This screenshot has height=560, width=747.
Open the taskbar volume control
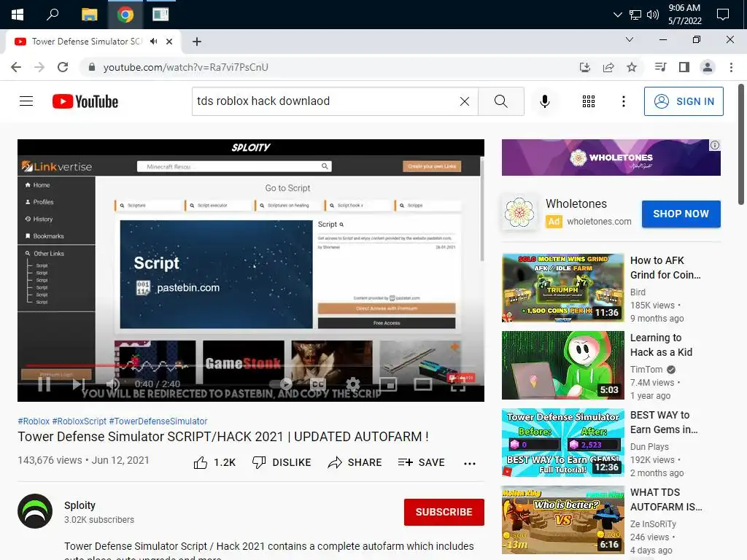pos(653,15)
